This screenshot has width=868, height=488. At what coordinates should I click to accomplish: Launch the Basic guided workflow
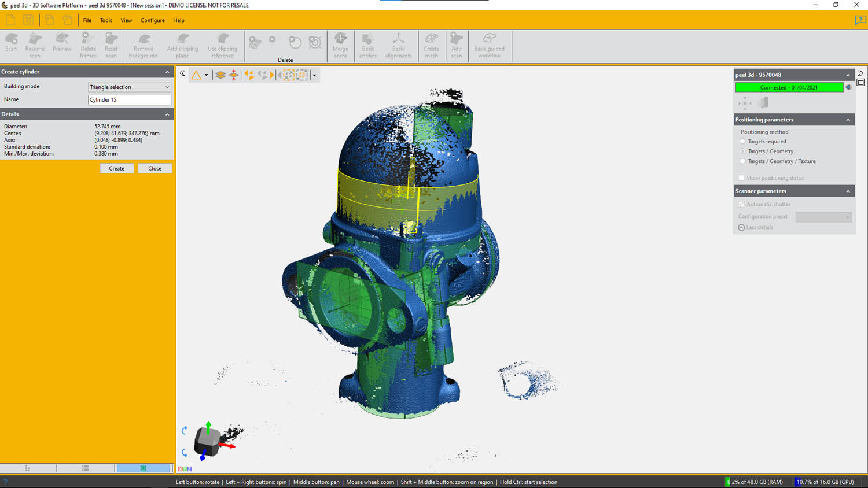click(x=489, y=45)
